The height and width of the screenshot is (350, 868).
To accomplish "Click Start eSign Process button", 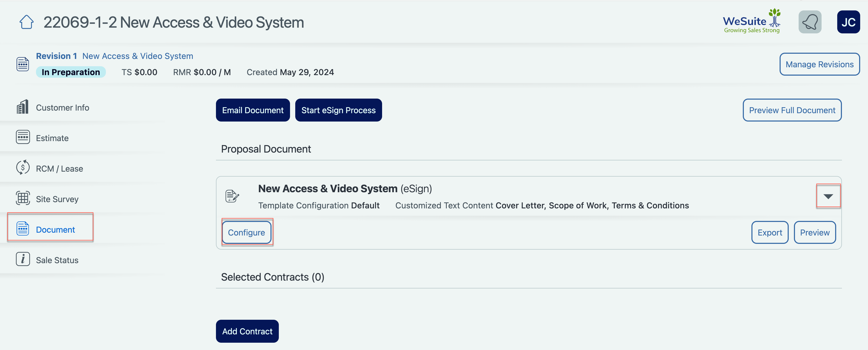I will [x=338, y=110].
